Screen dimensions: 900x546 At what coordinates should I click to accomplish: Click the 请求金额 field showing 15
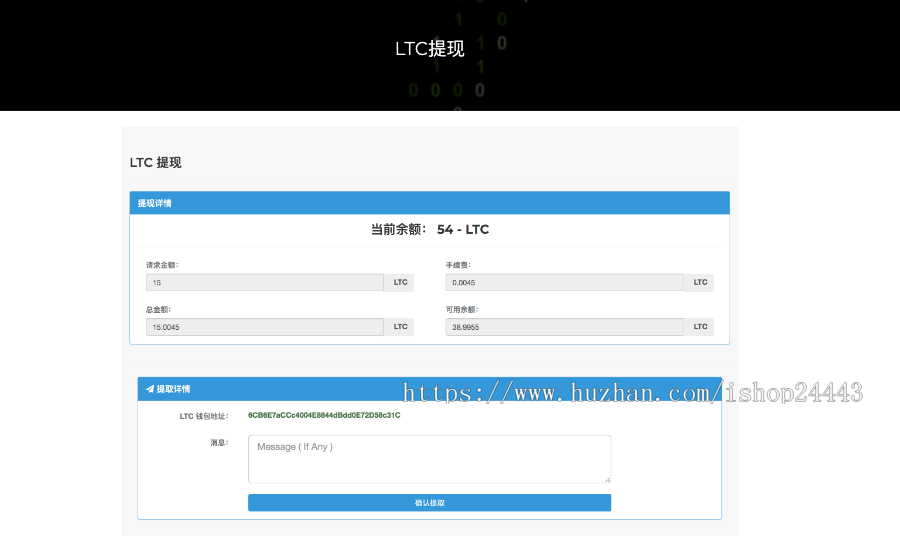pyautogui.click(x=265, y=282)
